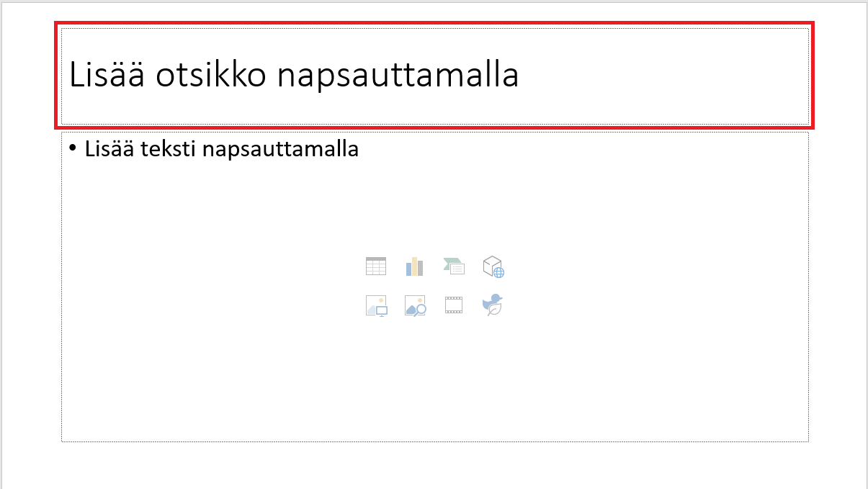Insert a video using the filmstrip icon
This screenshot has width=868, height=489.
(454, 305)
